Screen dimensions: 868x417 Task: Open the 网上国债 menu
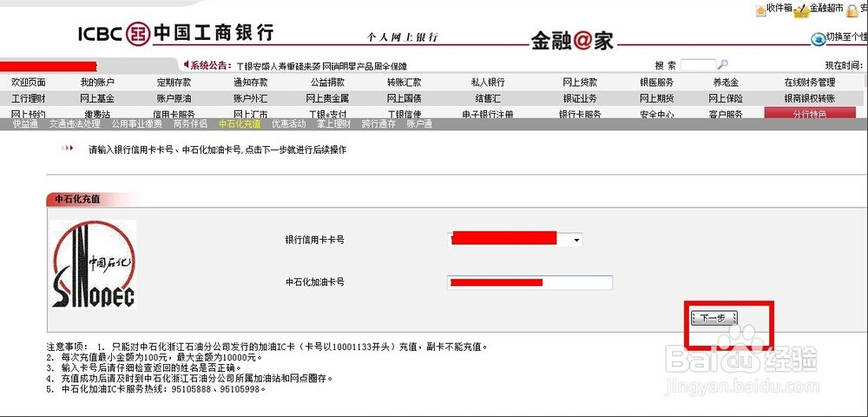404,98
